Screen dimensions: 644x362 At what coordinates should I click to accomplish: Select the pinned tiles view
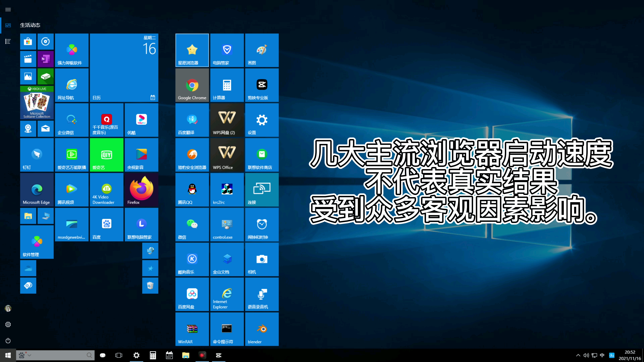tap(8, 25)
